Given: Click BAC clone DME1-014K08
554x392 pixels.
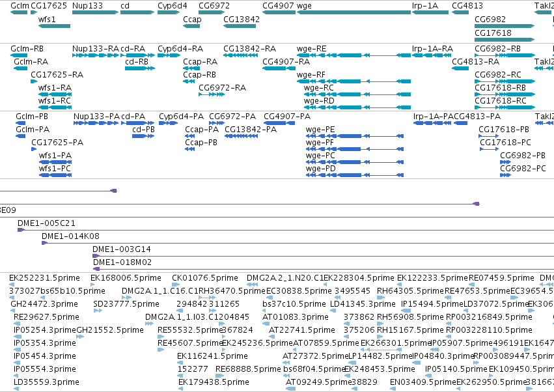Looking at the screenshot, I should click(x=298, y=243).
